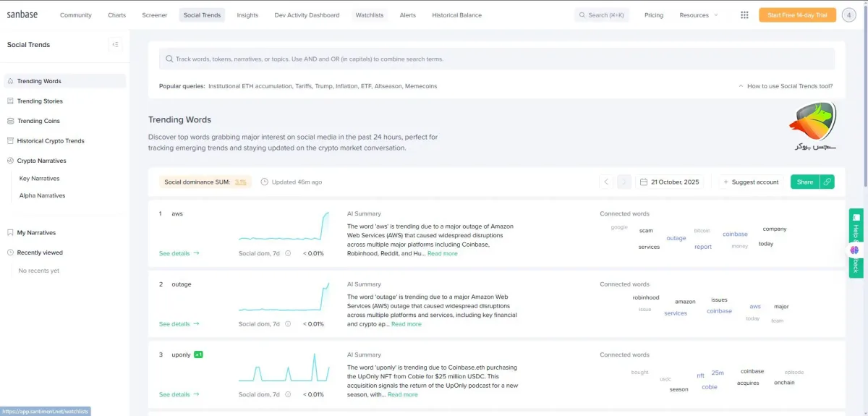
Task: Open the Sanbase logo home link
Action: click(x=23, y=14)
